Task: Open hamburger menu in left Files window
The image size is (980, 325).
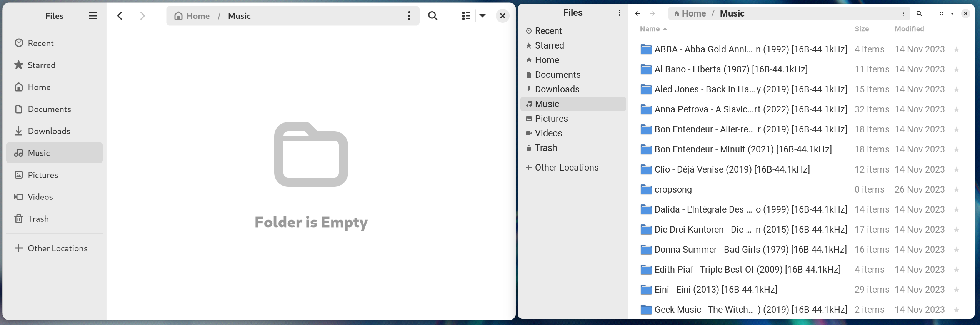Action: [93, 16]
